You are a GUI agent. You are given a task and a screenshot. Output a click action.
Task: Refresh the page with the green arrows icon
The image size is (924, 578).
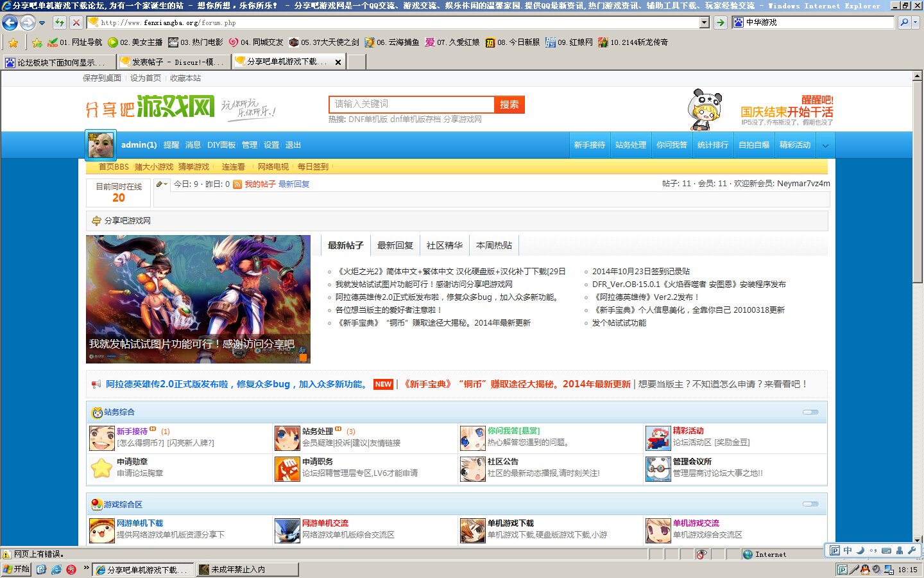coord(60,22)
